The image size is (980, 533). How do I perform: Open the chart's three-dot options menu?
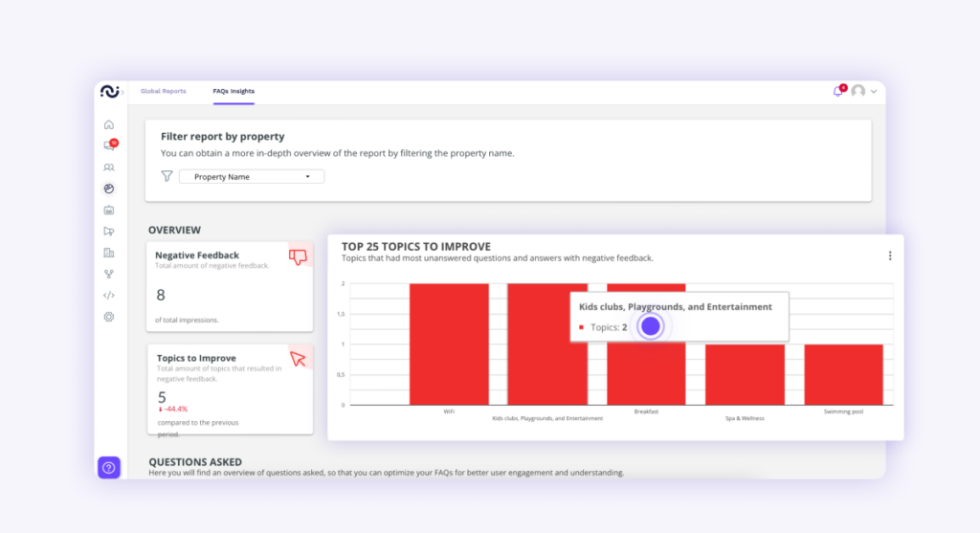point(890,255)
